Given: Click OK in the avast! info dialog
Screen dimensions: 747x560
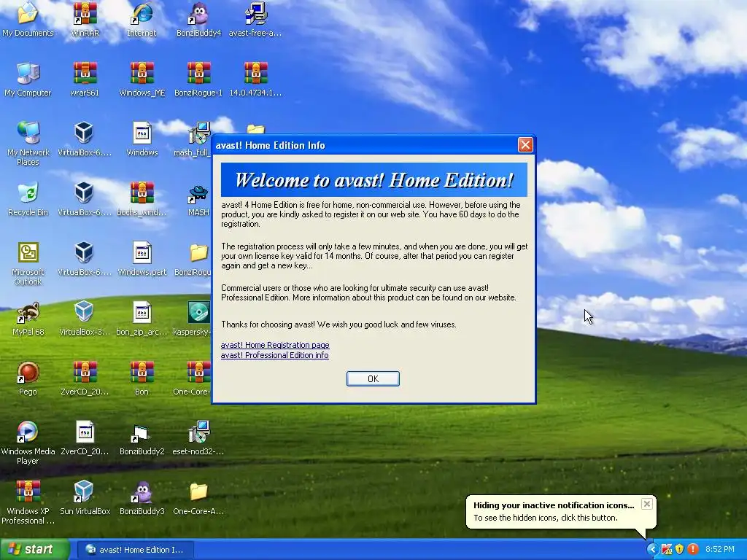Looking at the screenshot, I should pyautogui.click(x=373, y=378).
